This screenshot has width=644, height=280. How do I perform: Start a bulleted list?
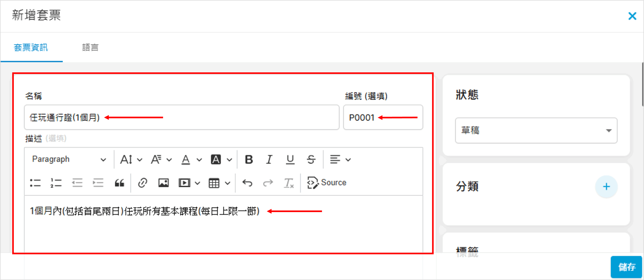pyautogui.click(x=35, y=183)
